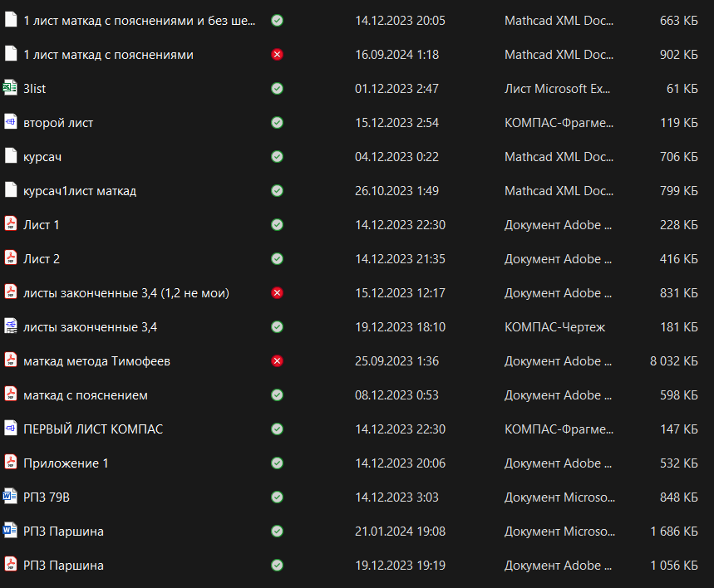Select the file named Лист 2
The width and height of the screenshot is (714, 588).
pos(42,258)
